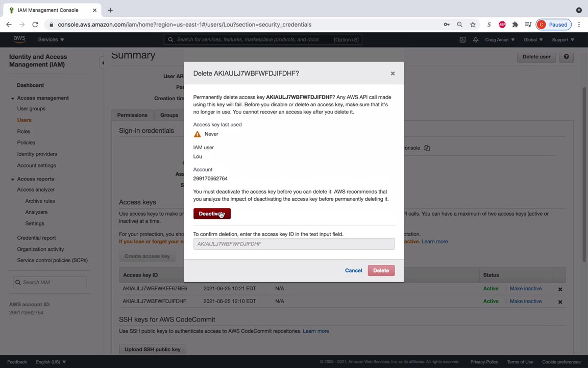Open Cookie preferences in footer
The image size is (588, 368).
[561, 362]
